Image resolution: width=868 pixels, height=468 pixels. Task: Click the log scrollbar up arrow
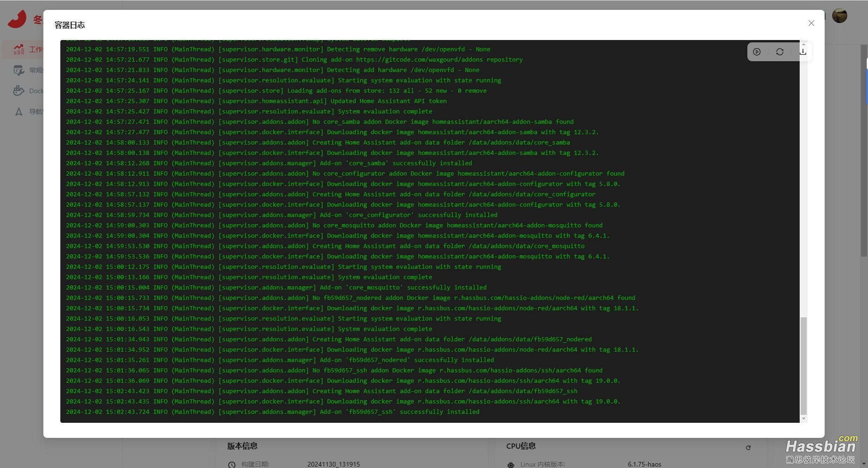click(803, 43)
